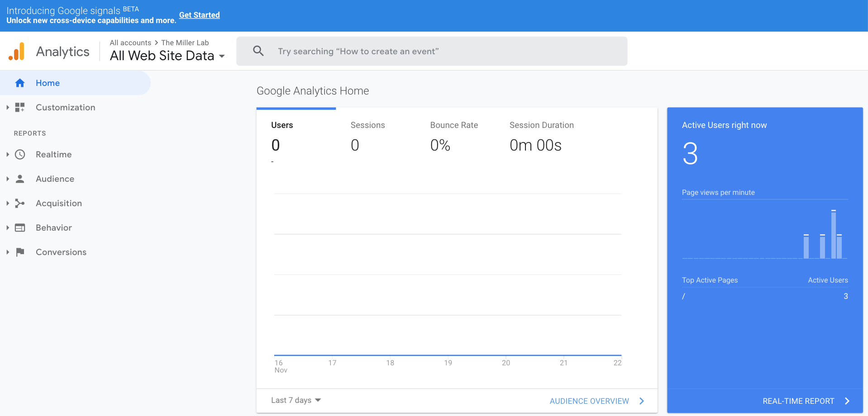Click the tallest bar in page views chart
This screenshot has height=416, width=868.
pyautogui.click(x=833, y=234)
